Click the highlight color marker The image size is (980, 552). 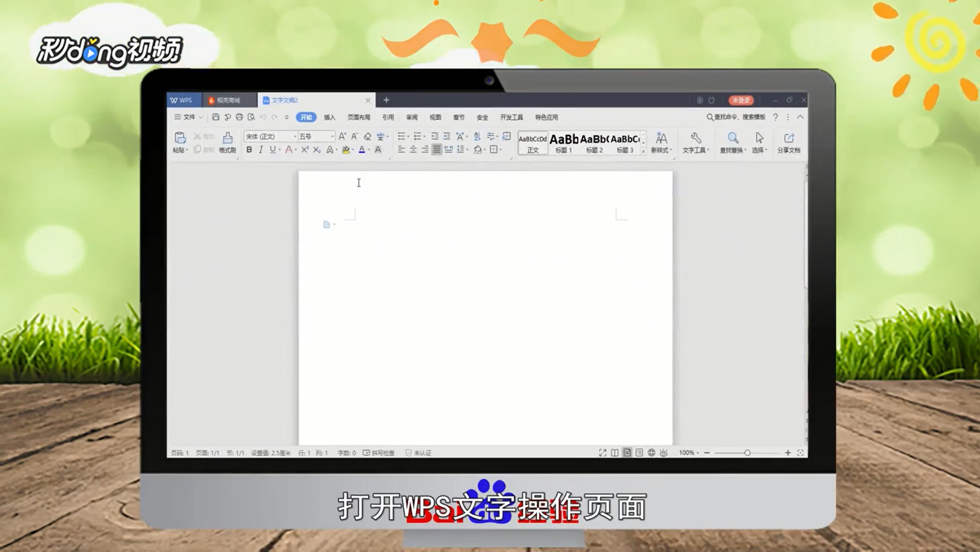click(346, 149)
